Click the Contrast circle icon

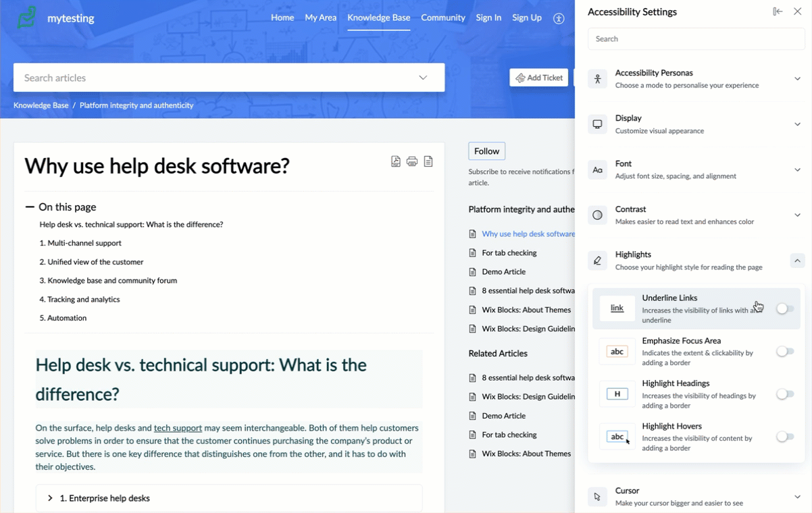pos(597,215)
